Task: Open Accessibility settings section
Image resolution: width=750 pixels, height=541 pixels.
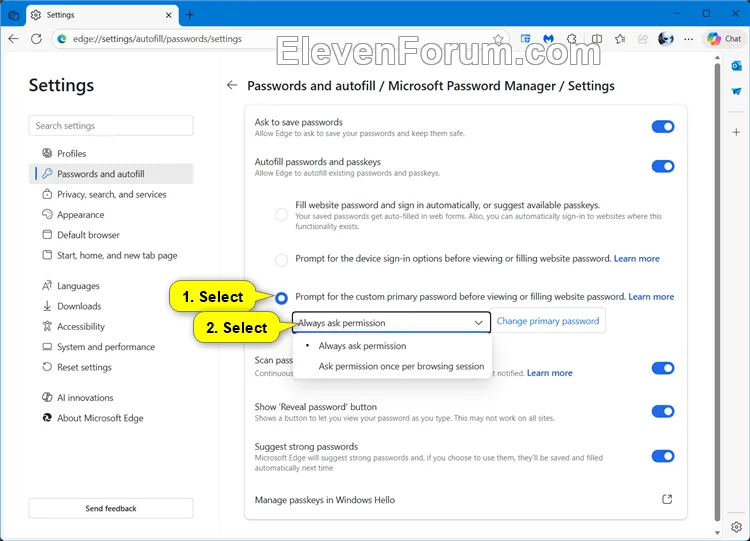Action: click(x=111, y=327)
